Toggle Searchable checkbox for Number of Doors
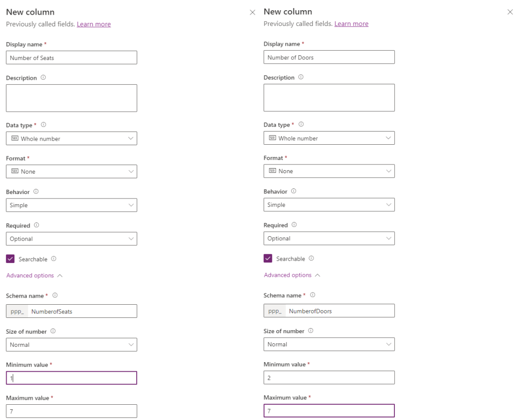 coord(268,259)
